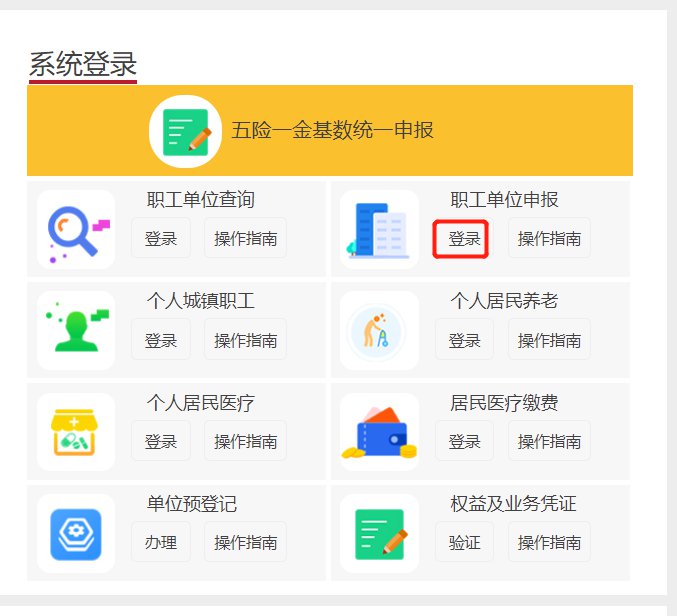Click the building icon for 职工单位申报
This screenshot has width=677, height=616.
click(x=380, y=229)
